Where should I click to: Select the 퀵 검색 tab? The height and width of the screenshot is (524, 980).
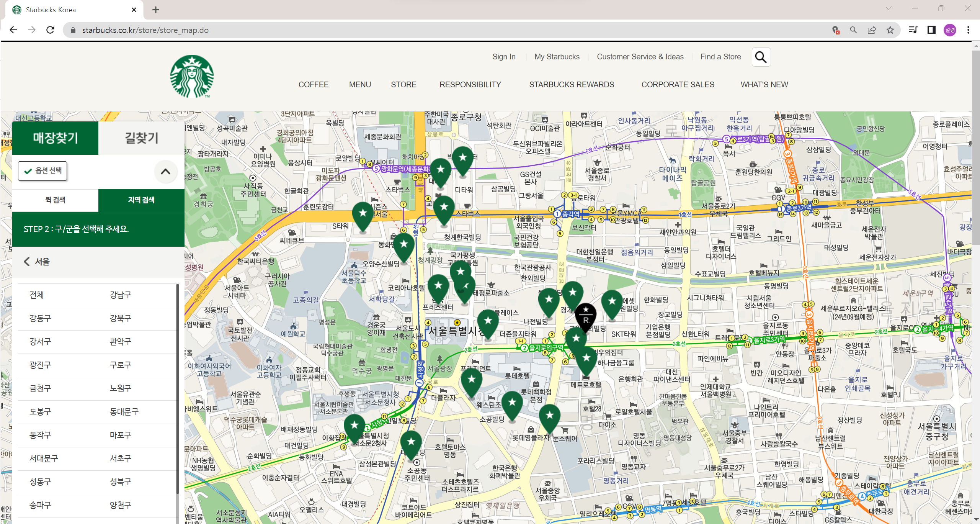(55, 200)
